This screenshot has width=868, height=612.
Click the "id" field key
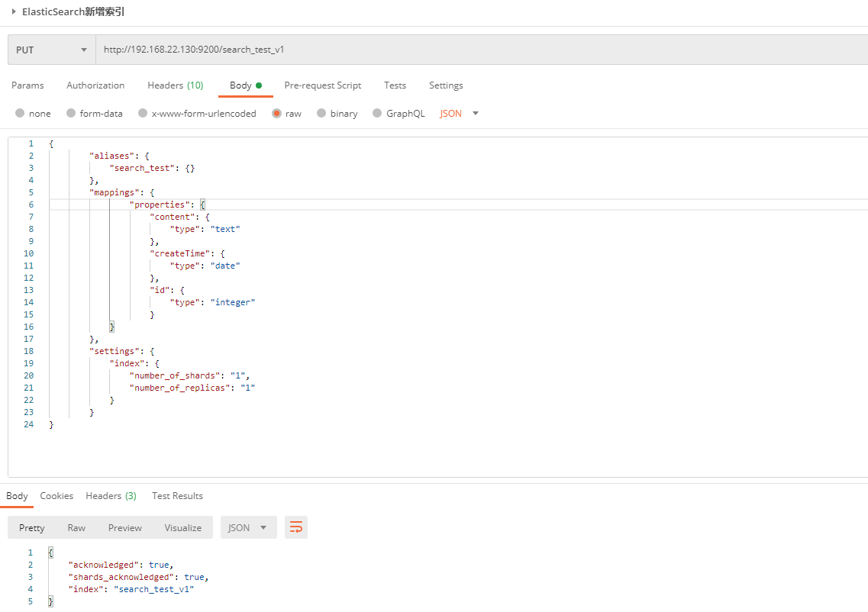tap(160, 290)
